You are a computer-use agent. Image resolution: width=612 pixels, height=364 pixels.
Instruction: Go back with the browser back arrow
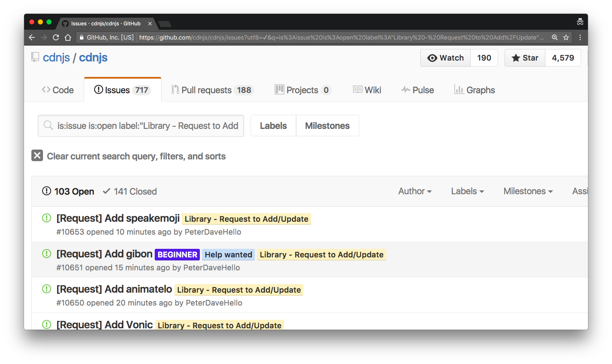point(32,37)
